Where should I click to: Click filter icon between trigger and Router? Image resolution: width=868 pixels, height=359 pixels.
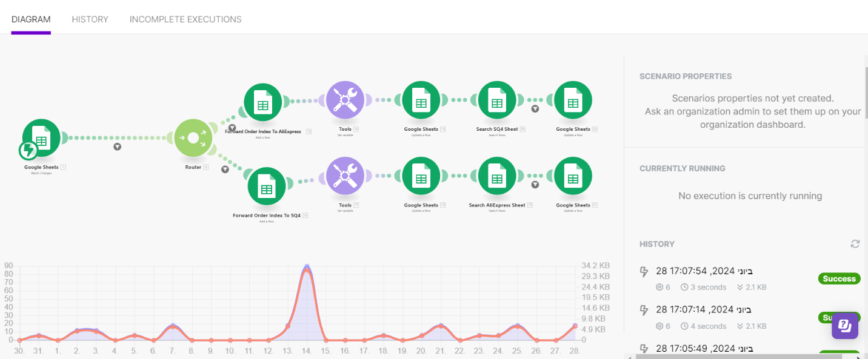click(118, 147)
